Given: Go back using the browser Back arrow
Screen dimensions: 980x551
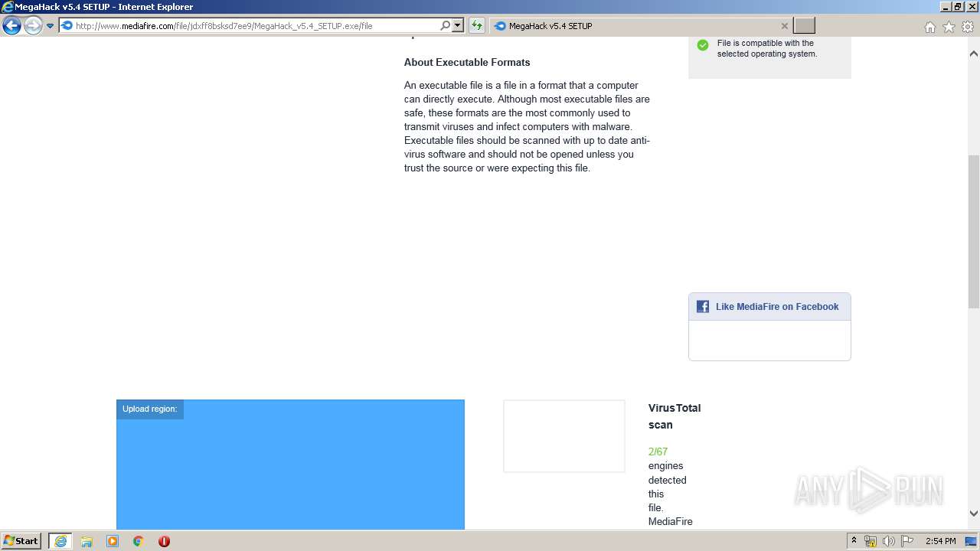Looking at the screenshot, I should 11,26.
